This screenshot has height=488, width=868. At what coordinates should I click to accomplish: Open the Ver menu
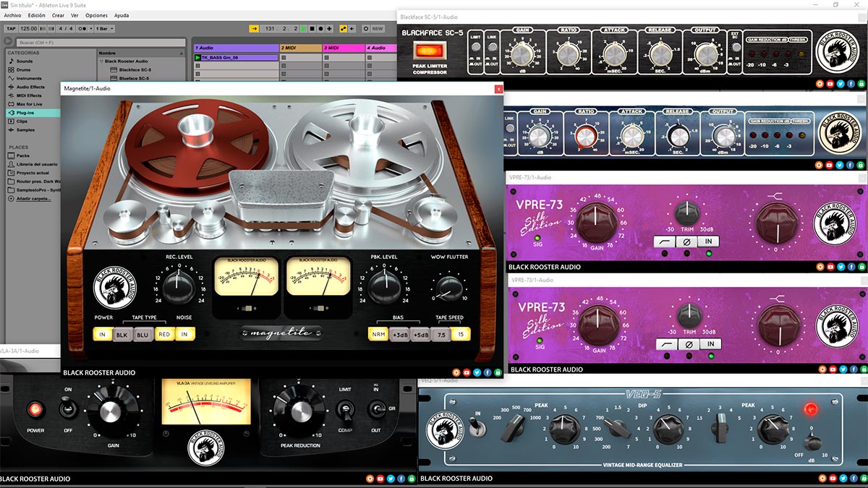coord(75,15)
